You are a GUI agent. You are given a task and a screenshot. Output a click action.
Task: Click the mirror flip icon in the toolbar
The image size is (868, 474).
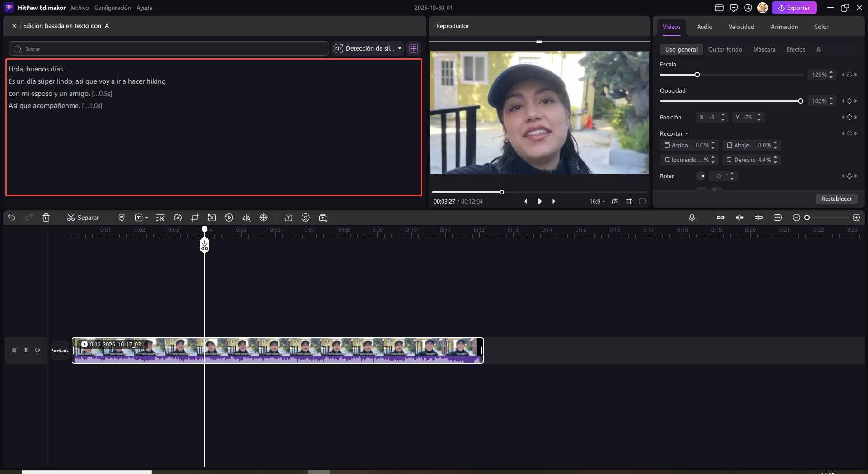point(246,218)
